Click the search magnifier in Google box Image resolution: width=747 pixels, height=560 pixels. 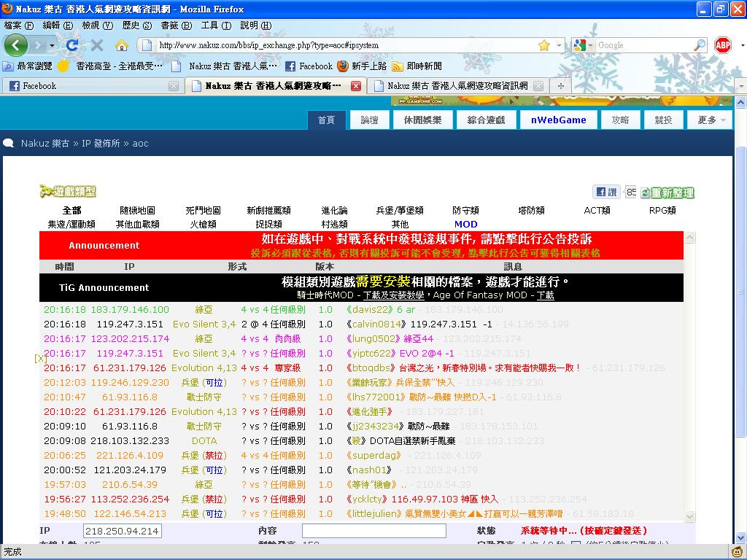(699, 45)
